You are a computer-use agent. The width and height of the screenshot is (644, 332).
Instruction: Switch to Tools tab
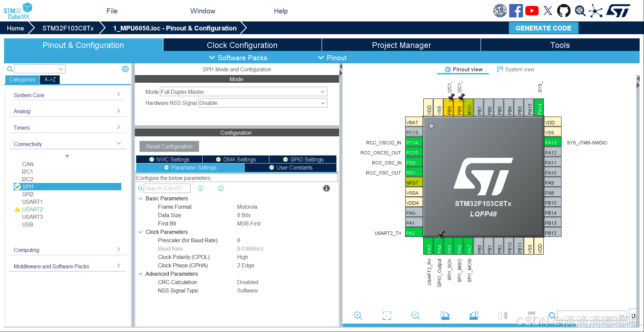[560, 45]
